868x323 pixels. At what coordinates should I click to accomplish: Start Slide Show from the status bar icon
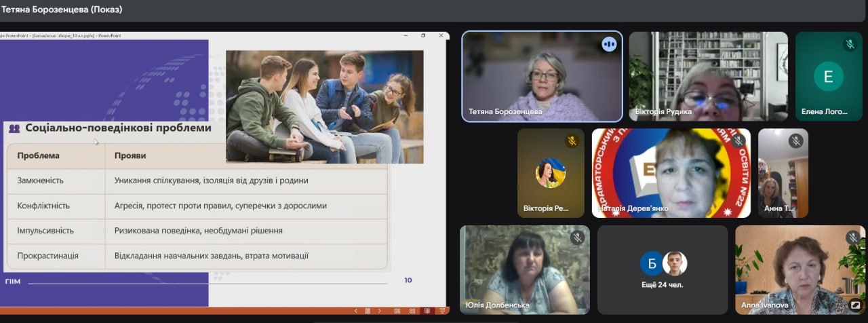pos(441,311)
